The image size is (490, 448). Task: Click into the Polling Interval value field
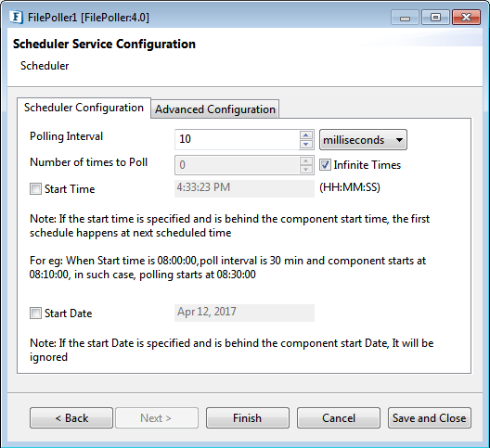coord(237,139)
